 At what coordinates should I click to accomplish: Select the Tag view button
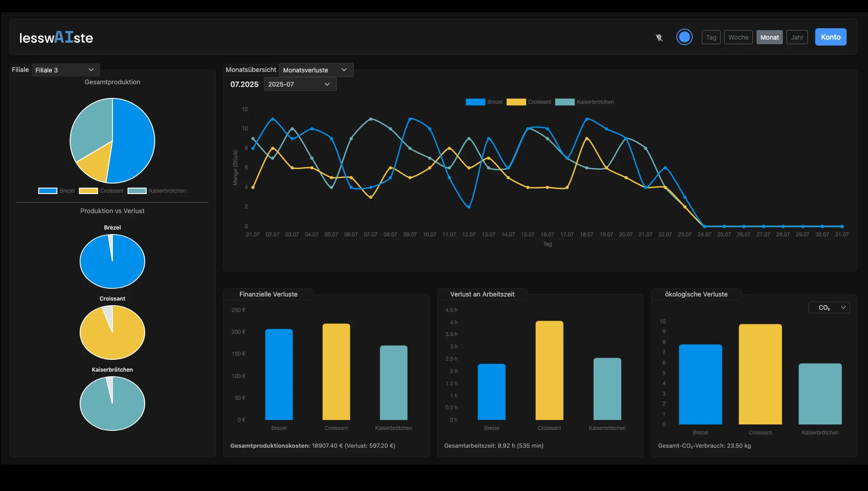[711, 37]
